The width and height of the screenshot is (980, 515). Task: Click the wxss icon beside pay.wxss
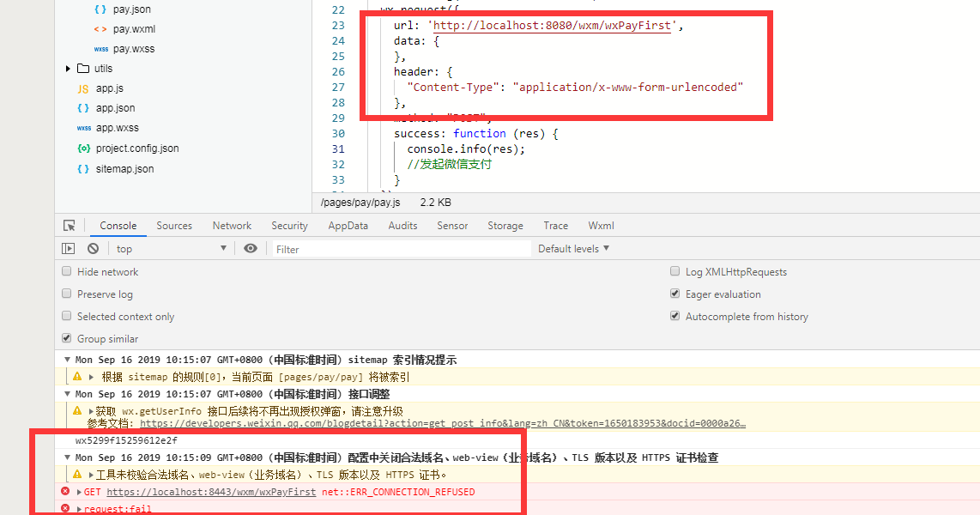100,49
